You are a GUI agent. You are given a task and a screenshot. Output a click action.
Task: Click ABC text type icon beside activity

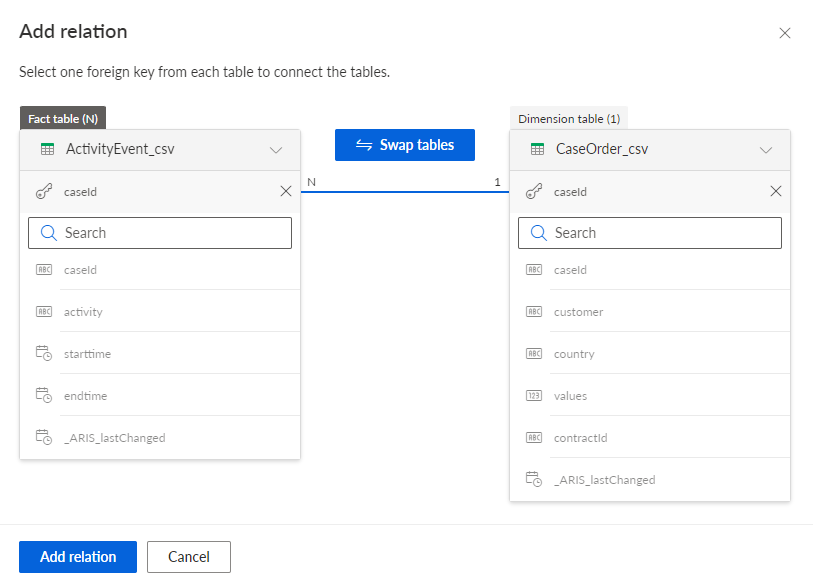[x=44, y=312]
